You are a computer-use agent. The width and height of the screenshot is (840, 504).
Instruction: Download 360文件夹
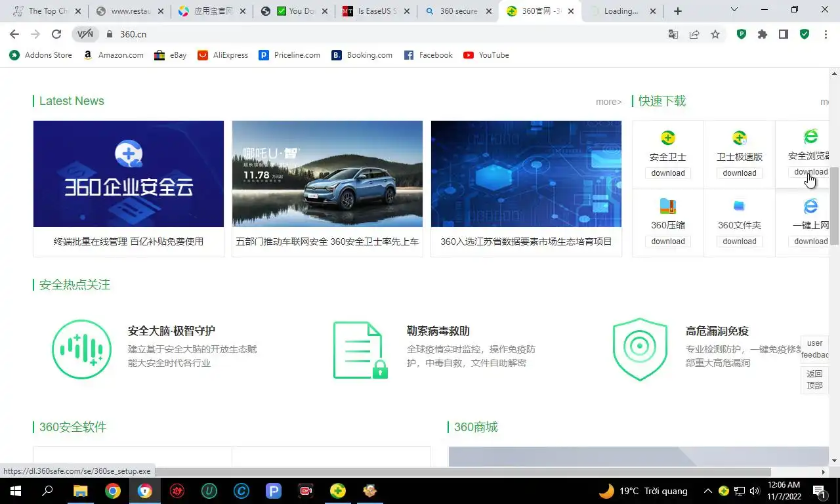point(740,241)
